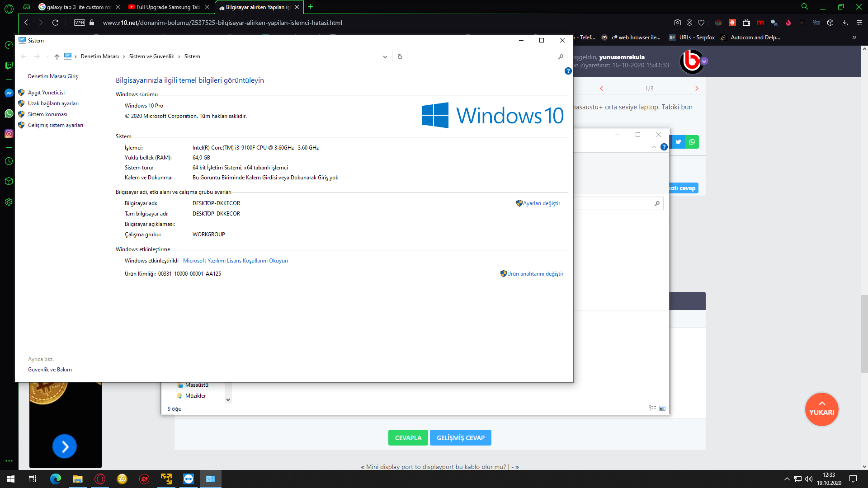The width and height of the screenshot is (868, 488).
Task: Go to Denetim Masası Giriş
Action: click(53, 76)
